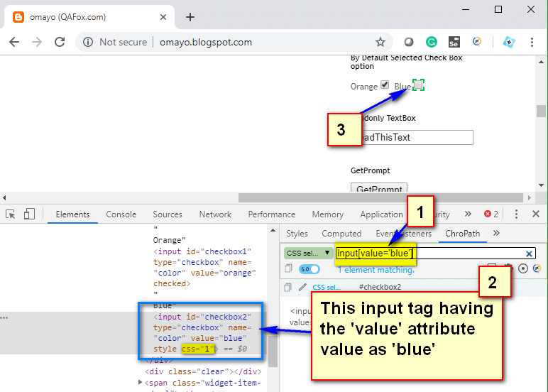Click the ChroPath record target icon
The image size is (548, 392).
coord(523,268)
